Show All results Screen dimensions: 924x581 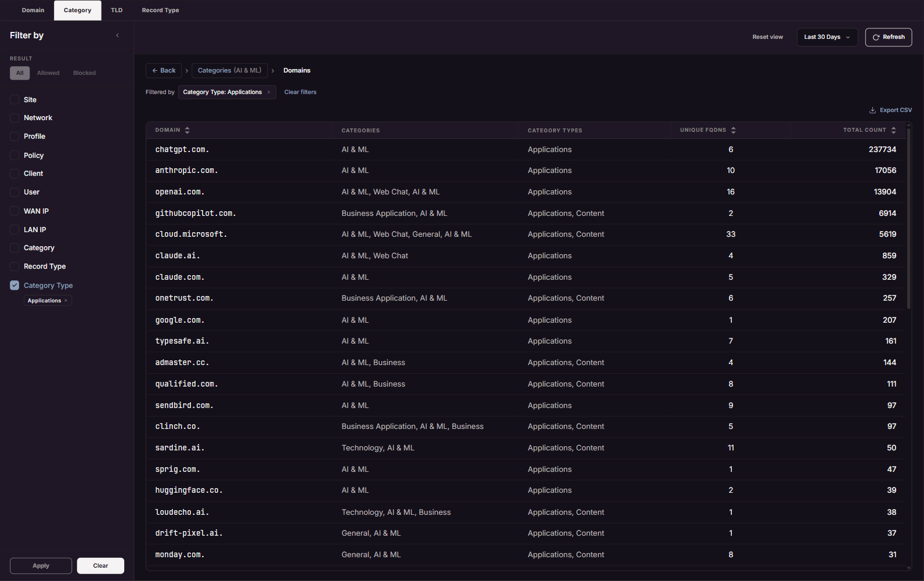(x=20, y=73)
